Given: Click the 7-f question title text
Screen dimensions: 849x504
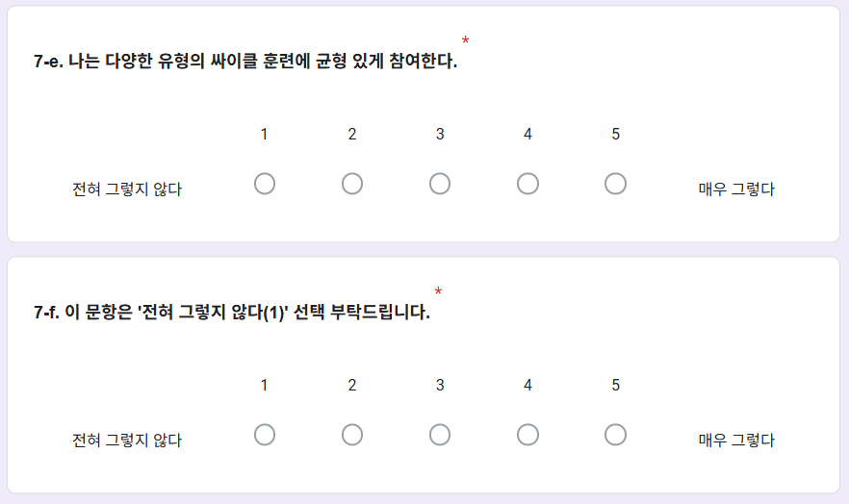Looking at the screenshot, I should (x=232, y=312).
